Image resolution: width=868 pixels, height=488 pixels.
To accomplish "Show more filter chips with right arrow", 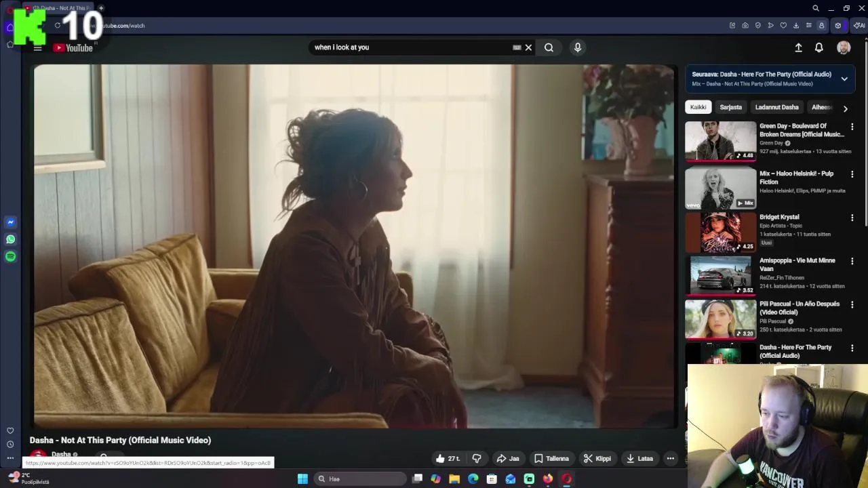I will click(x=845, y=108).
